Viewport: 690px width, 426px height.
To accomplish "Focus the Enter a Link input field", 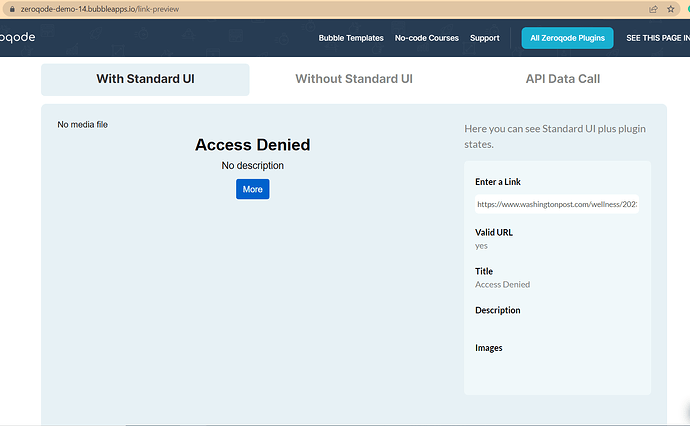I will tap(557, 204).
